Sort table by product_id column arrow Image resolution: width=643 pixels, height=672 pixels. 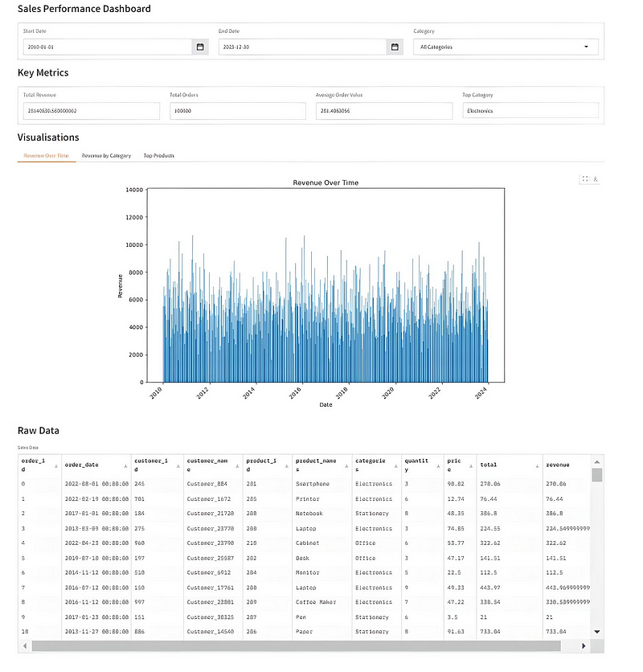[287, 466]
